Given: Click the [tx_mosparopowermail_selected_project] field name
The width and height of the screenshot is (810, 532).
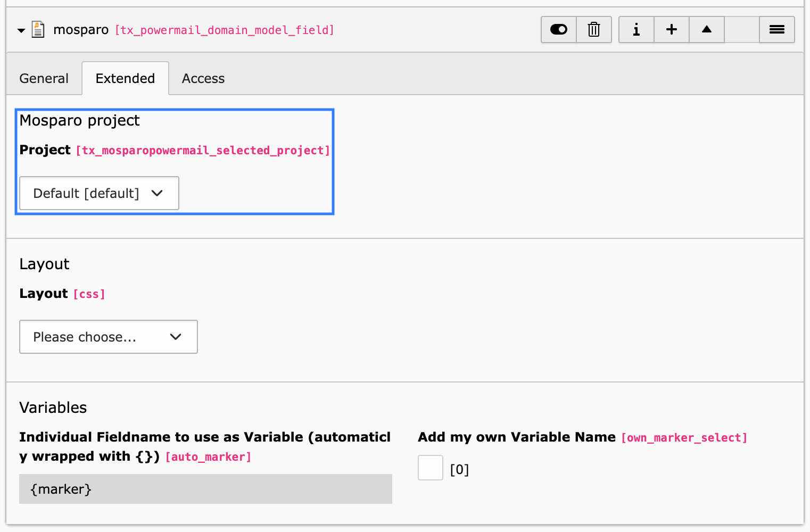Looking at the screenshot, I should 203,151.
